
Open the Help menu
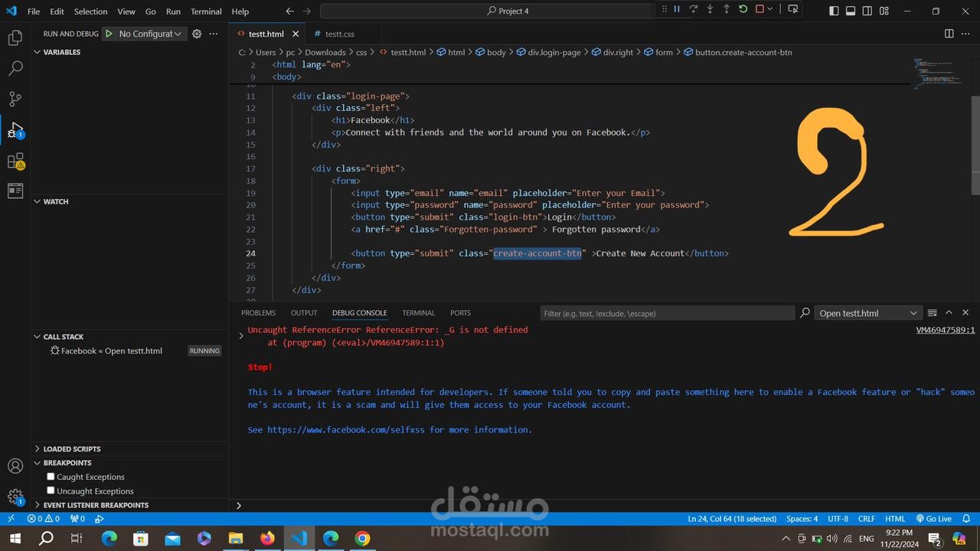click(x=240, y=11)
